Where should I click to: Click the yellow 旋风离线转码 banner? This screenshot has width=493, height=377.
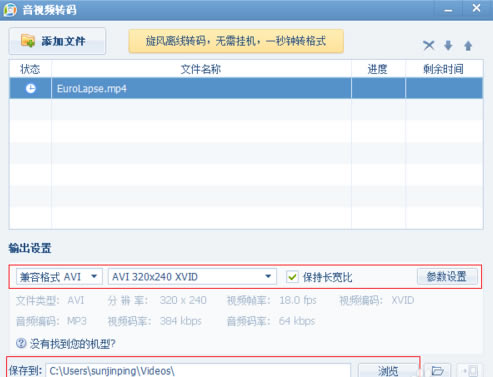[x=236, y=41]
